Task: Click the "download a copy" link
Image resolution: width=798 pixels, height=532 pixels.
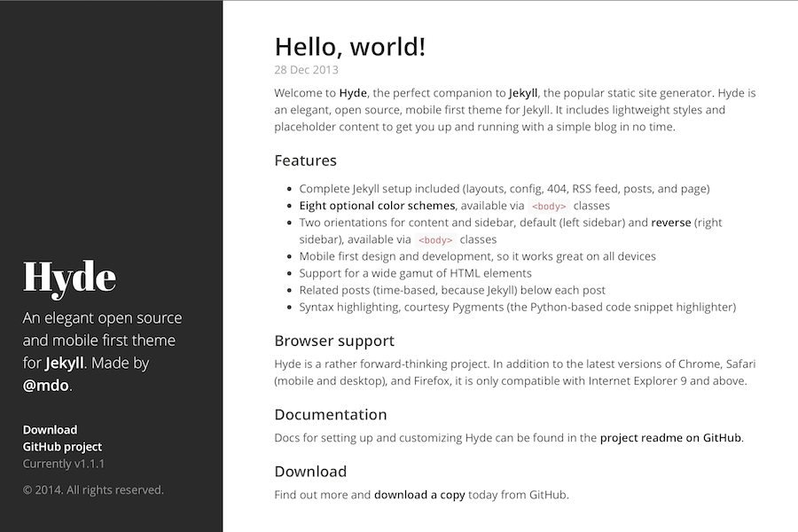Action: (419, 495)
